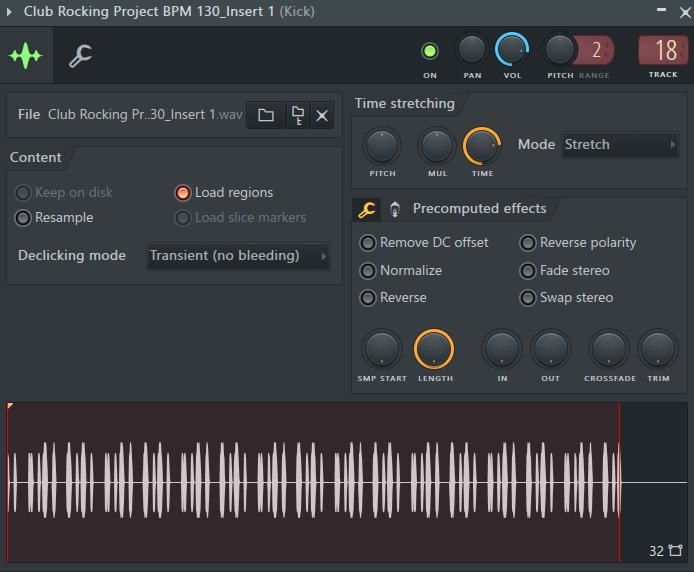Enable Swap stereo
The width and height of the screenshot is (694, 572).
(567, 298)
